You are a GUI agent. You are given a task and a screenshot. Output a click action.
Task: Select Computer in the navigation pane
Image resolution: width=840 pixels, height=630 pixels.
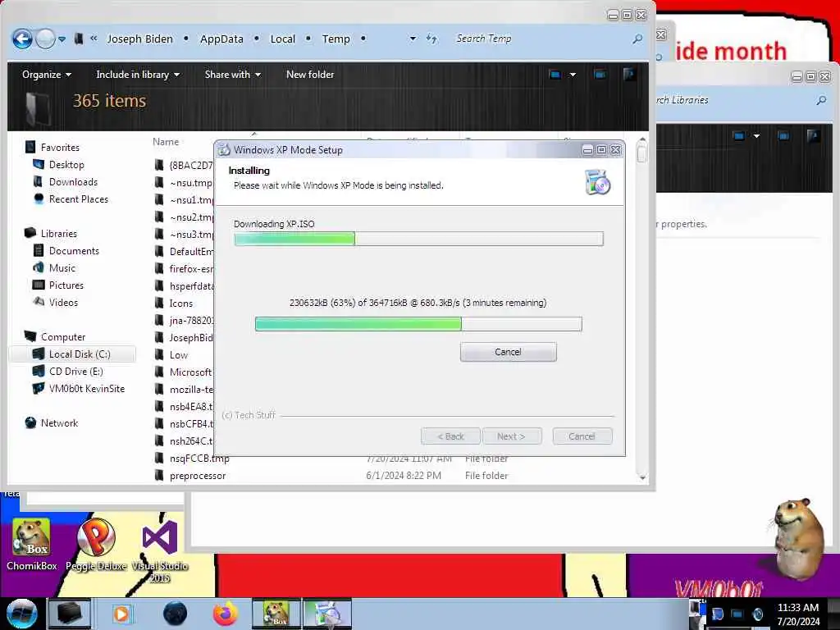[62, 337]
